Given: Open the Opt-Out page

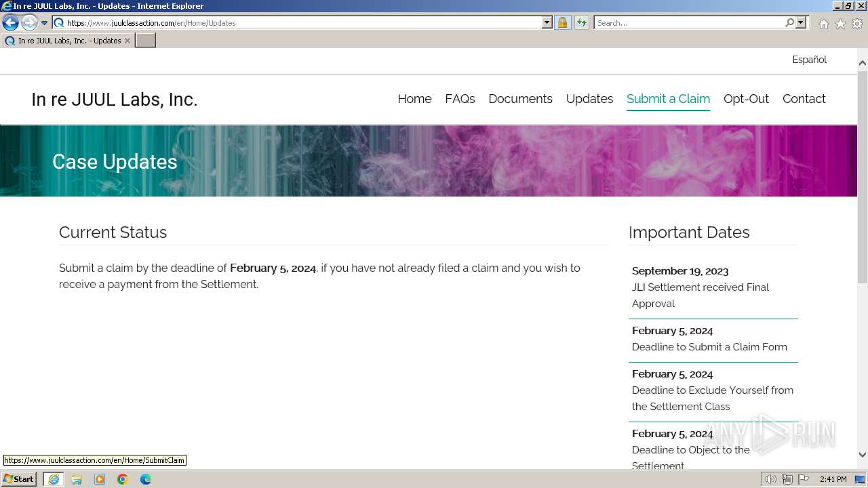Looking at the screenshot, I should [746, 99].
